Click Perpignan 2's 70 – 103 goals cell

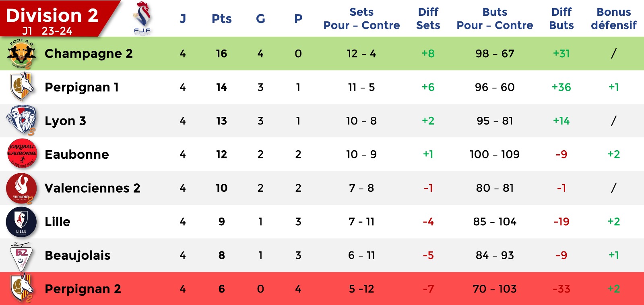[495, 289]
